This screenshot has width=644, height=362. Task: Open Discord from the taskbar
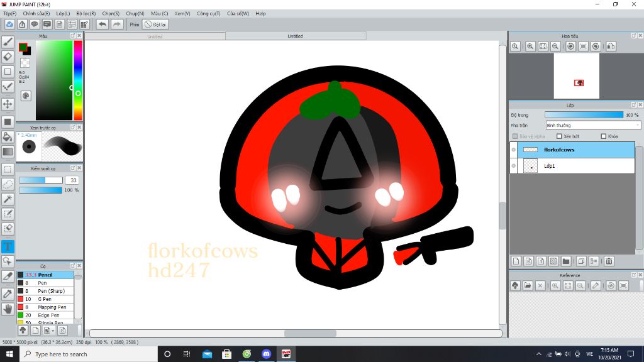coord(266,354)
